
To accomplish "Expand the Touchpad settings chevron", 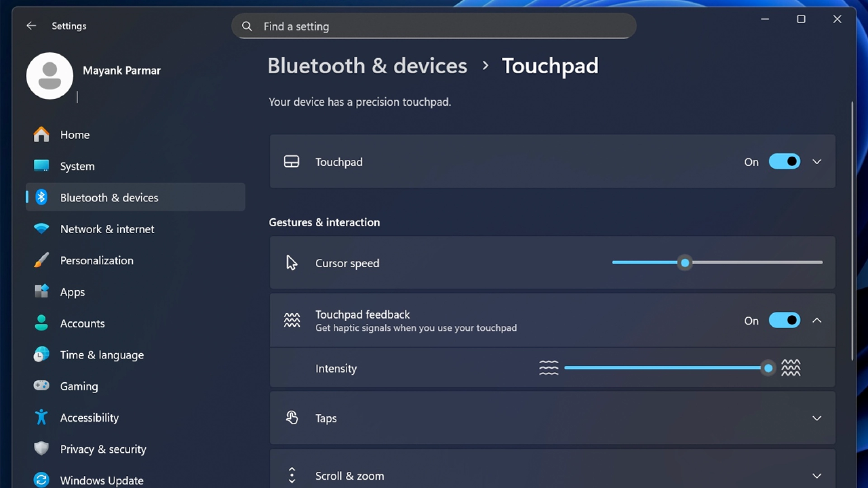I will [x=817, y=161].
